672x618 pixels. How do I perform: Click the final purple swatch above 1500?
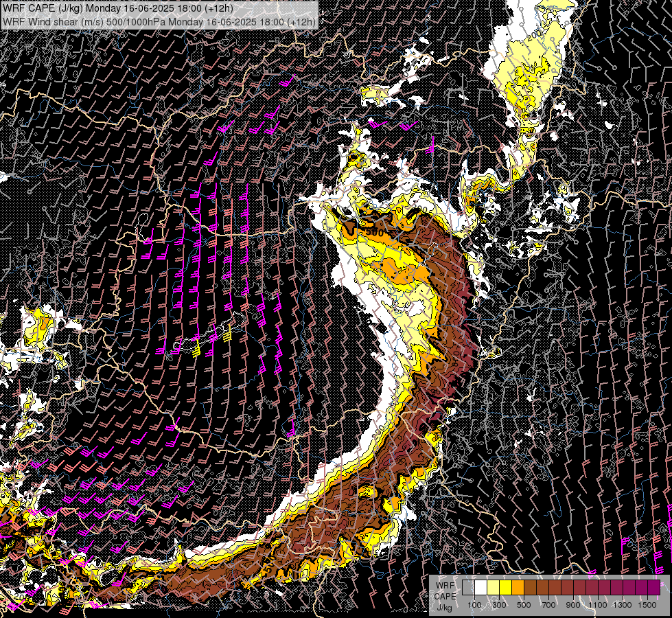[x=653, y=587]
